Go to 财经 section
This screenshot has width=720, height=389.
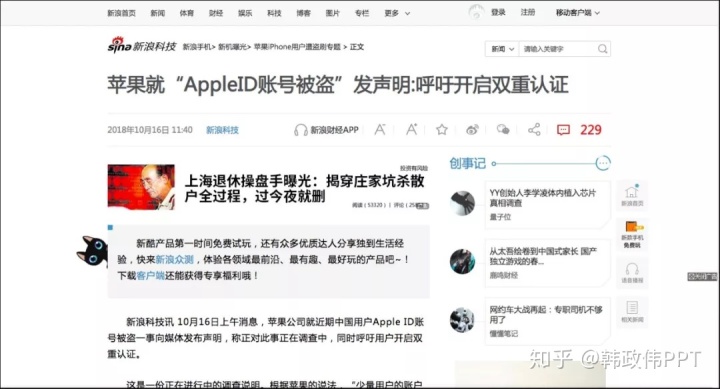click(x=216, y=13)
